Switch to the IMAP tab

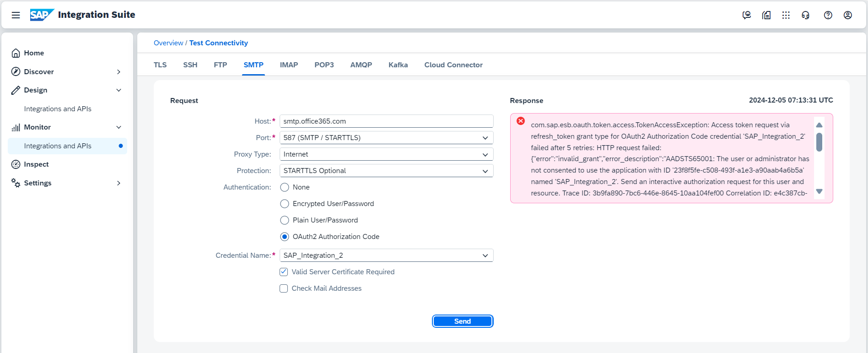click(289, 65)
